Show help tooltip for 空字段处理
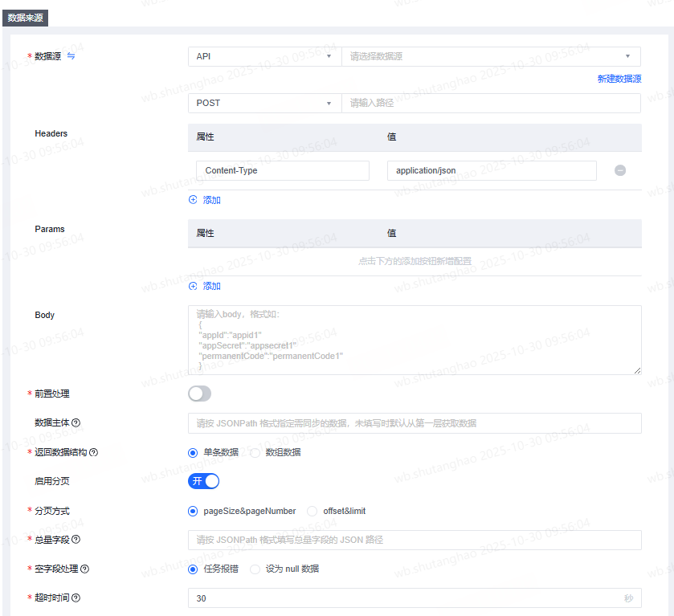 (x=84, y=569)
